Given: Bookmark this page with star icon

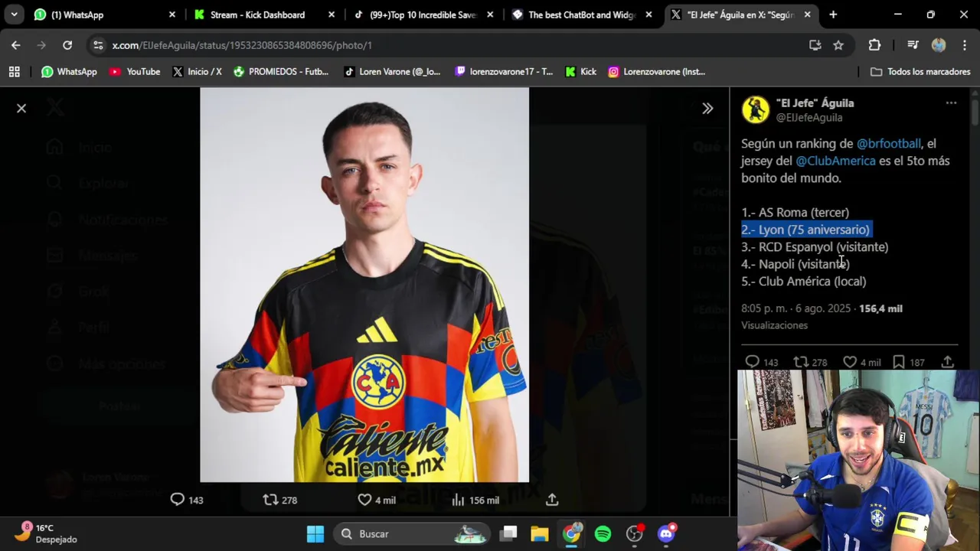Looking at the screenshot, I should tap(838, 45).
